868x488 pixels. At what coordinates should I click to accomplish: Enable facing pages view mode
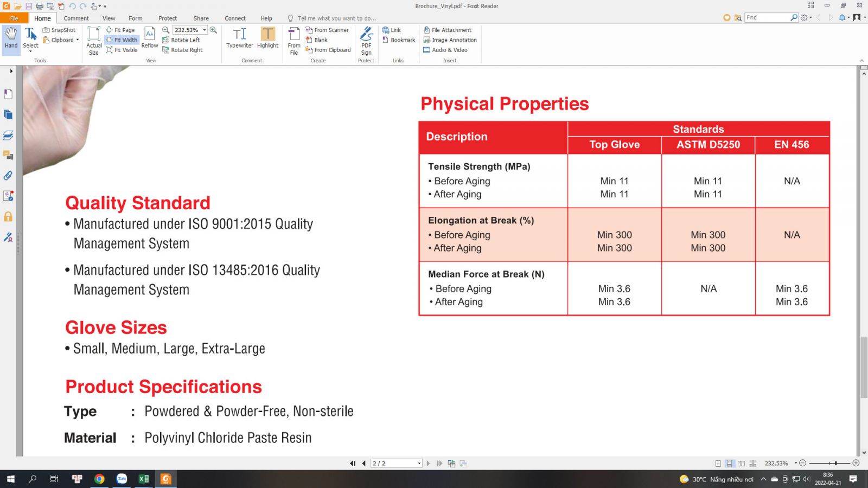741,463
